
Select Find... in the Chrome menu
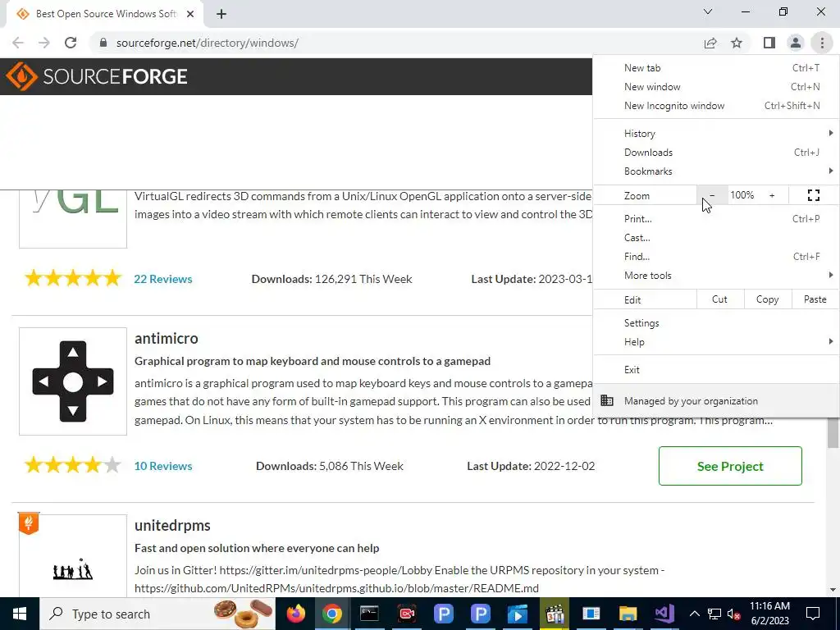click(715, 256)
